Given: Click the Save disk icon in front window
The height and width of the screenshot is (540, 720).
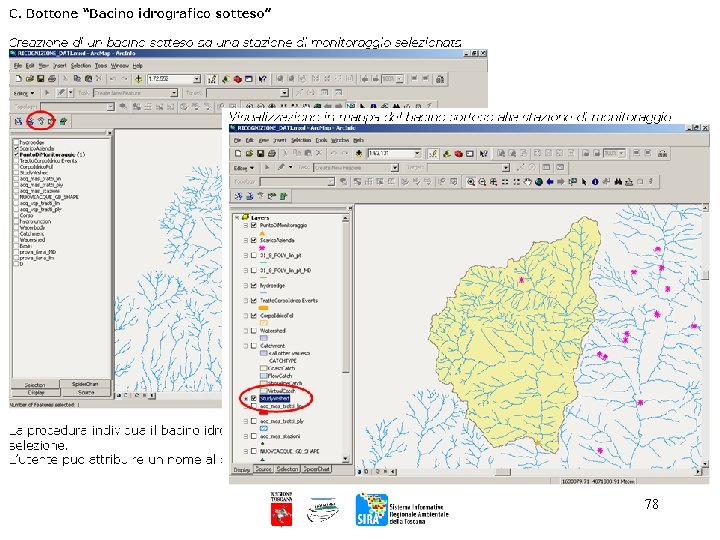Looking at the screenshot, I should [x=260, y=153].
